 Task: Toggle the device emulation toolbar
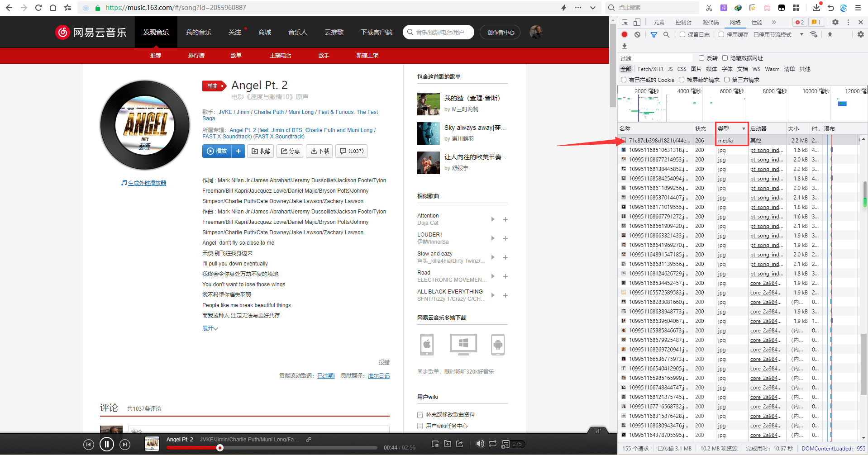click(637, 22)
